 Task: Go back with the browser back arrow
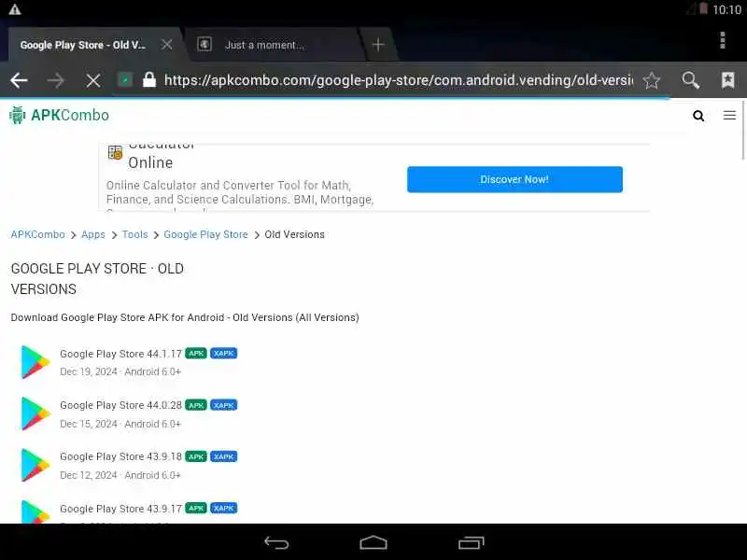click(19, 80)
